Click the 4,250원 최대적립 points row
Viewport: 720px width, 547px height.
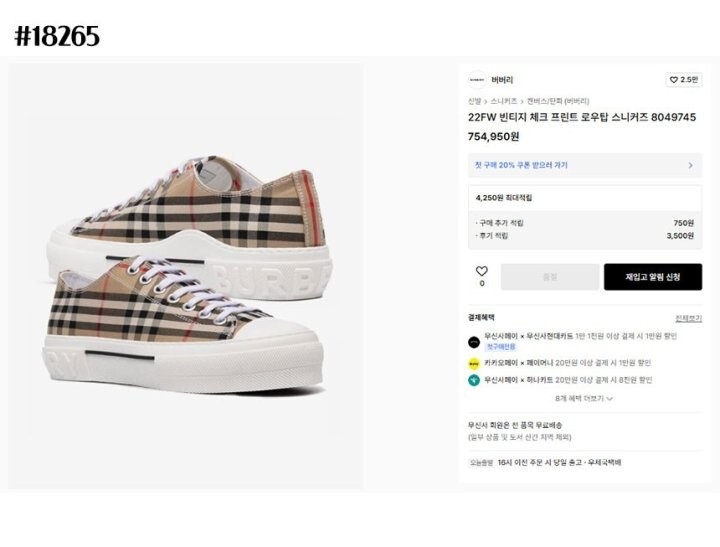pyautogui.click(x=505, y=198)
